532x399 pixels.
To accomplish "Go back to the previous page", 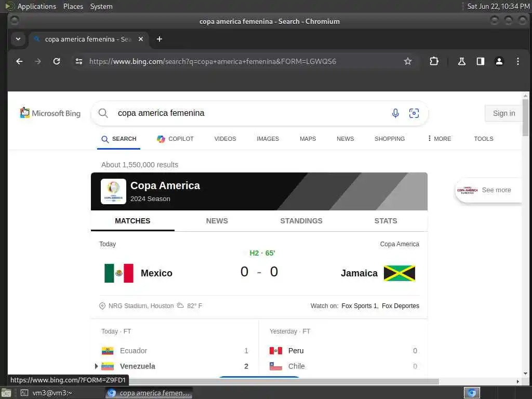I will [19, 61].
